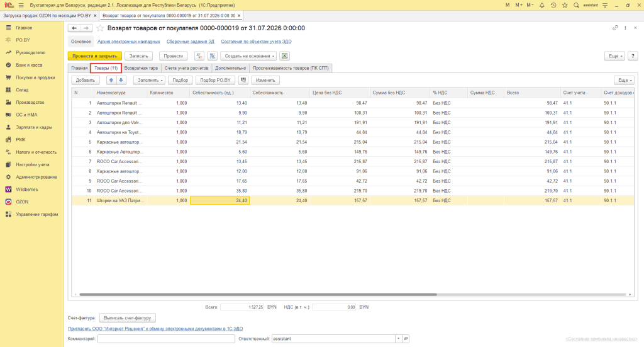Open the notifications bell

(x=541, y=5)
